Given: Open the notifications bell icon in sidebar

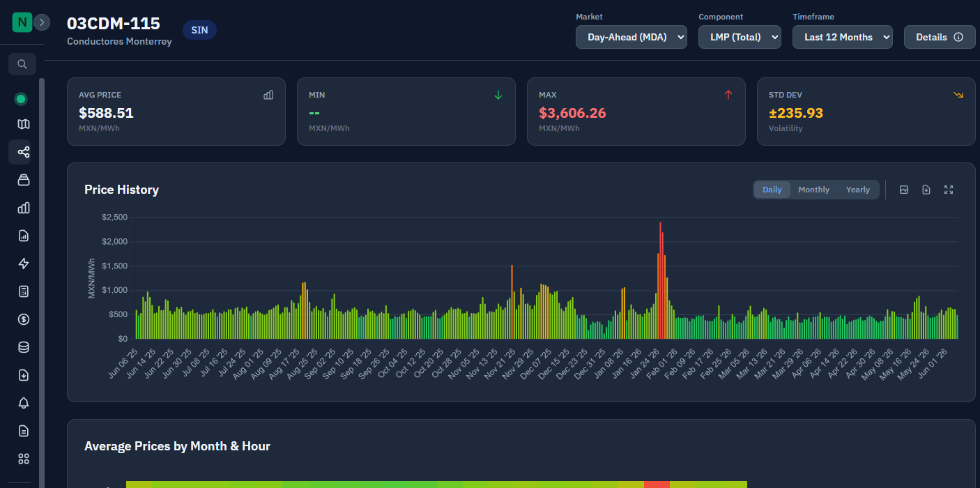Looking at the screenshot, I should tap(24, 403).
